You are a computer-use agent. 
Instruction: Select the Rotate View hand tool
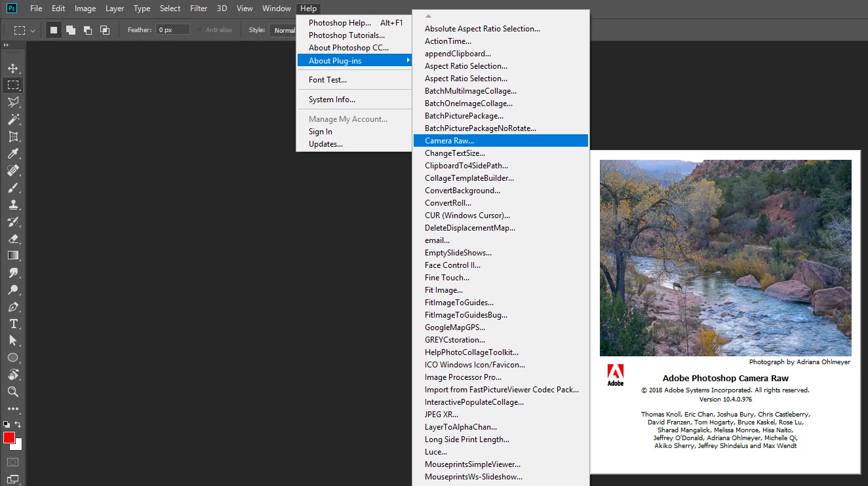click(13, 375)
